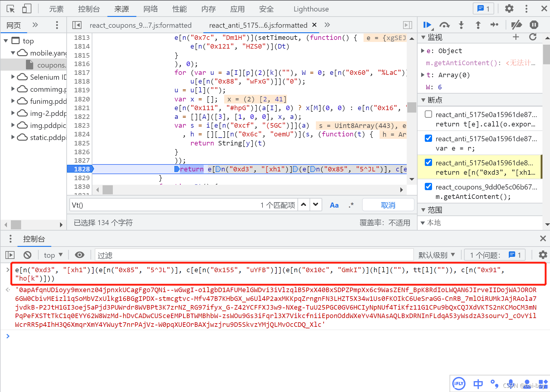Open the Lighthouse tab
550x392 pixels.
(311, 9)
